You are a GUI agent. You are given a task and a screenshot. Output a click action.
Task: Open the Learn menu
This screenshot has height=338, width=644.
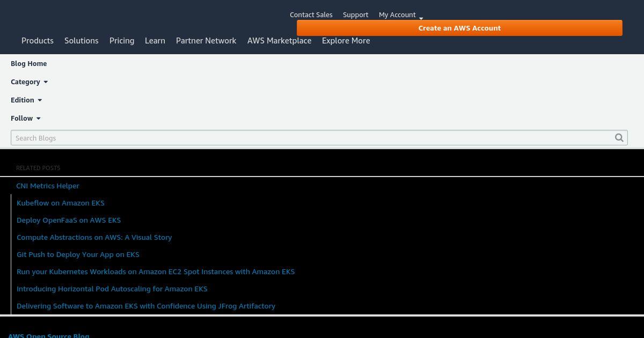pos(155,41)
